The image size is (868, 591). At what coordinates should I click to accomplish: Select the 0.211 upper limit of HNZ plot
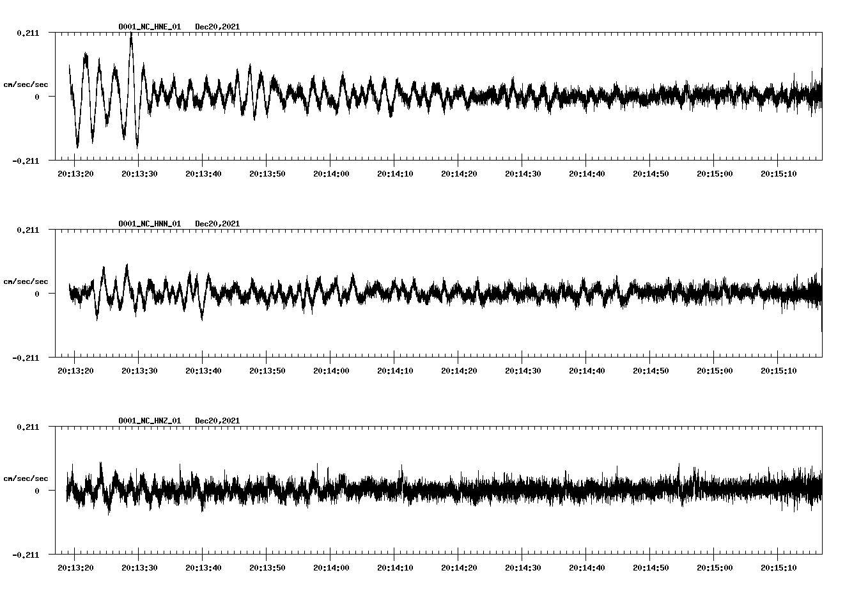27,427
